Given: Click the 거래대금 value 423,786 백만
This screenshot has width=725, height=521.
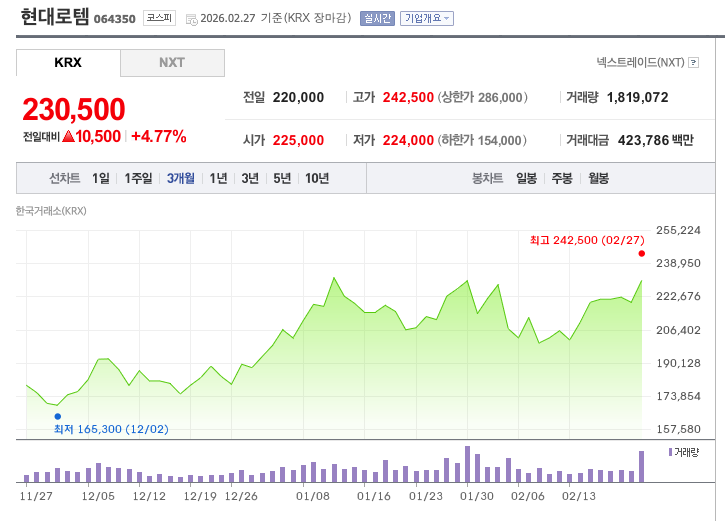Looking at the screenshot, I should click(x=656, y=140).
